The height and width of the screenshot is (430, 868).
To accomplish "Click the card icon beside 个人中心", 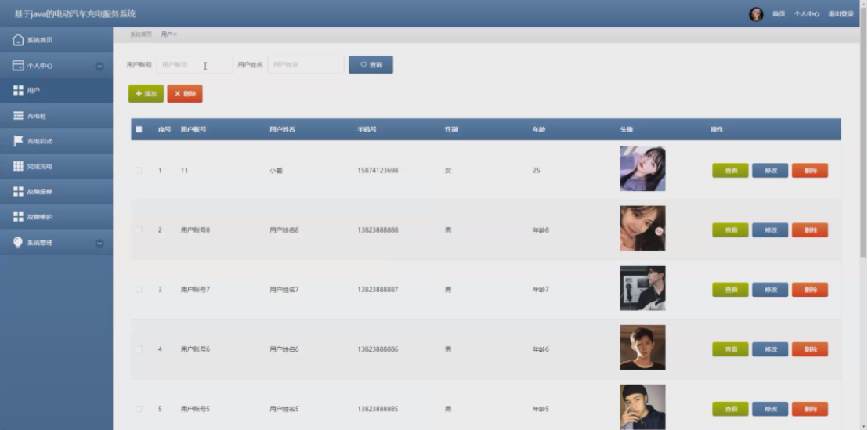I will [18, 66].
